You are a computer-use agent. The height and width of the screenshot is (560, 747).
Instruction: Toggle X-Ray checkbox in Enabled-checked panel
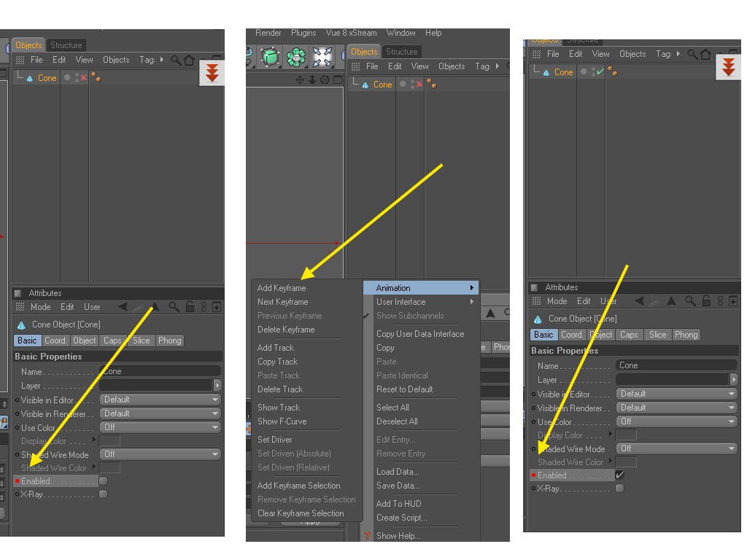tap(619, 488)
